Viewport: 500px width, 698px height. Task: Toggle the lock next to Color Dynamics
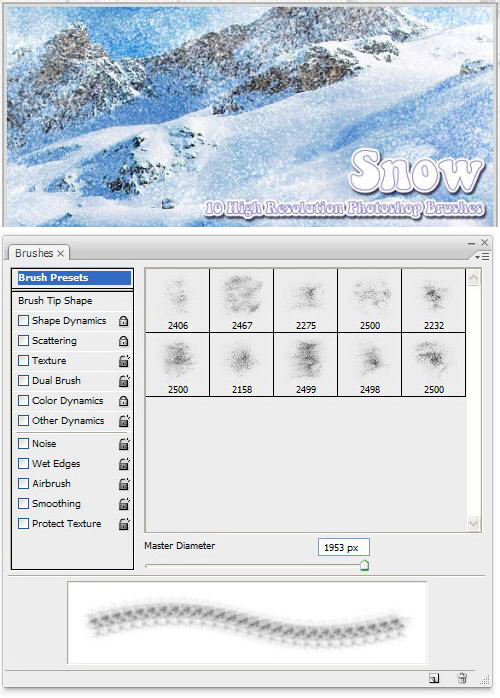(123, 401)
